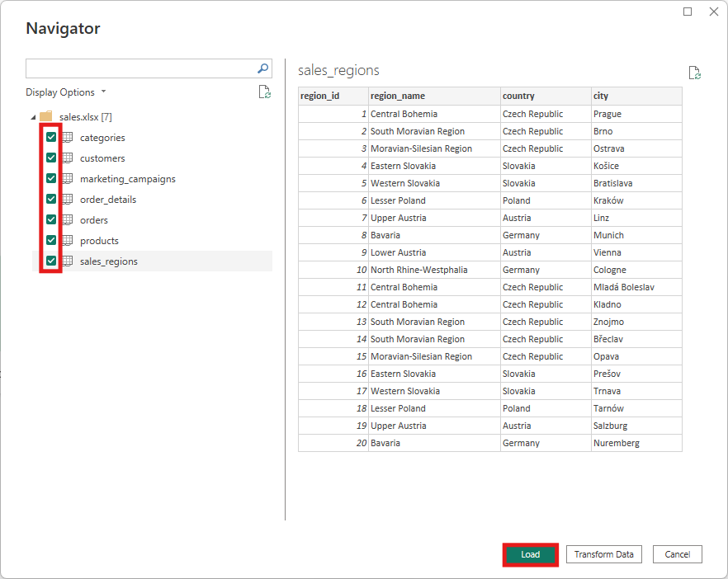Click the table icon next to marketing_campaigns
Screen dimensions: 728x579
[68, 179]
